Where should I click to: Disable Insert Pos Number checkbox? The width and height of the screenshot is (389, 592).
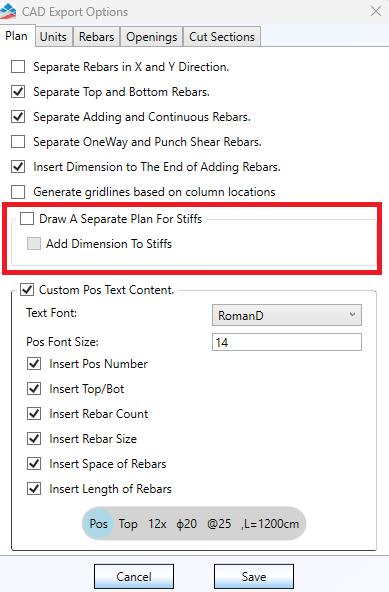34,364
